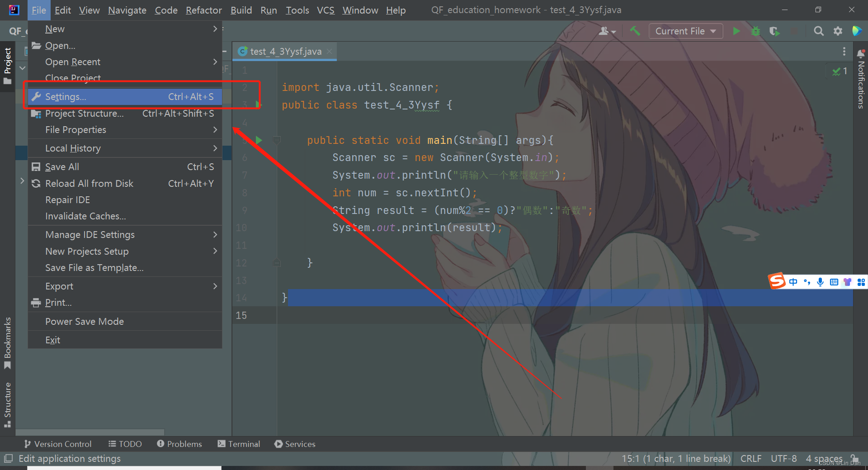This screenshot has width=868, height=470.
Task: Choose Project Structure... menu item
Action: 125,114
